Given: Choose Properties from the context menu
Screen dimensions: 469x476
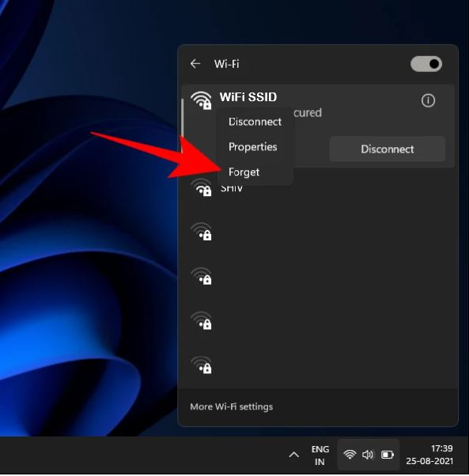Looking at the screenshot, I should pos(252,147).
